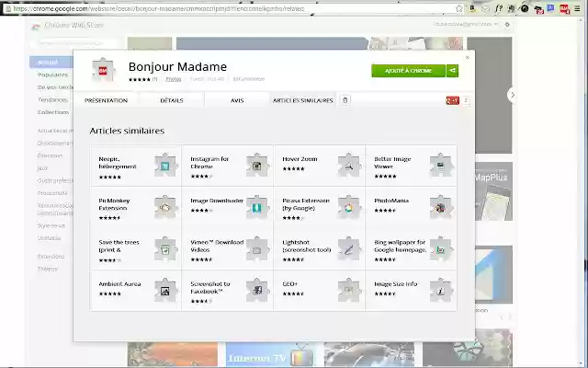Click the Chrome Web Store logo
This screenshot has height=368, width=588.
coord(36,26)
